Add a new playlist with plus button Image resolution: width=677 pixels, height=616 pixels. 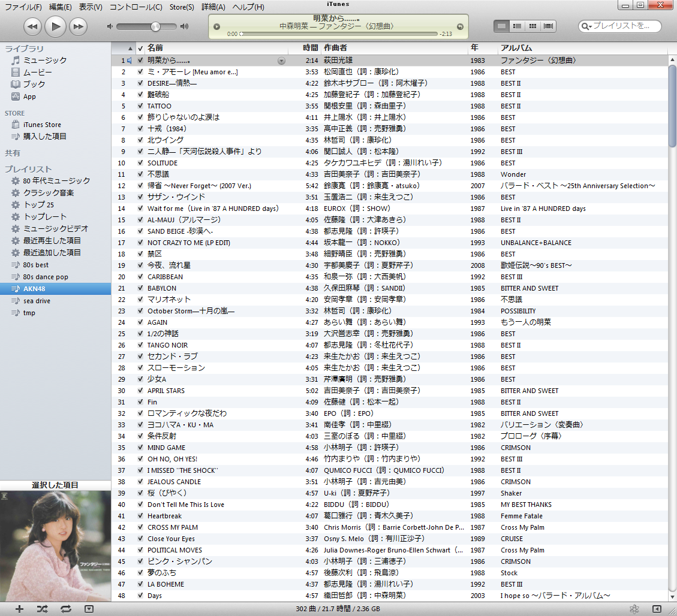pyautogui.click(x=19, y=609)
